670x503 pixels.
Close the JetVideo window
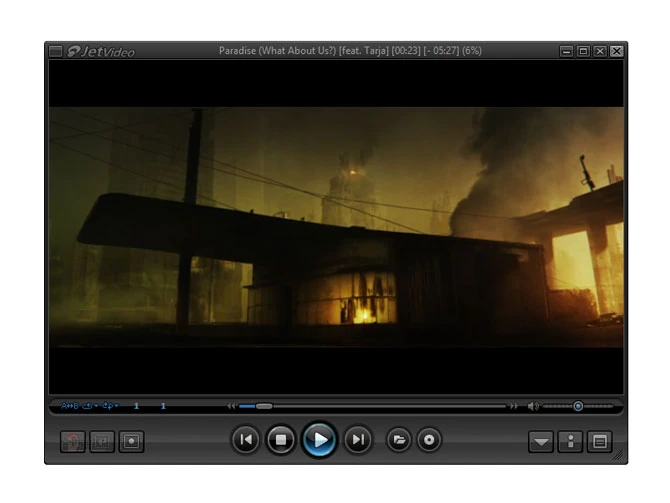(x=617, y=51)
